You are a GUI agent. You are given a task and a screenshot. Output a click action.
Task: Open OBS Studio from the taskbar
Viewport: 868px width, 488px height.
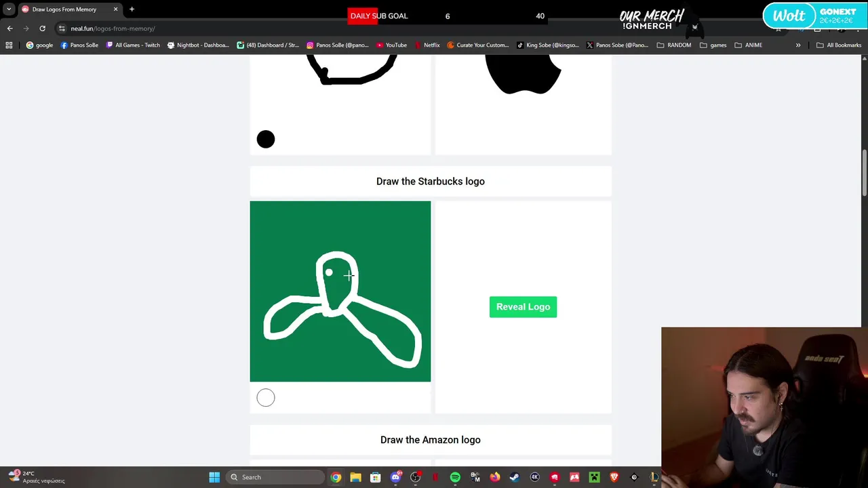pyautogui.click(x=415, y=477)
